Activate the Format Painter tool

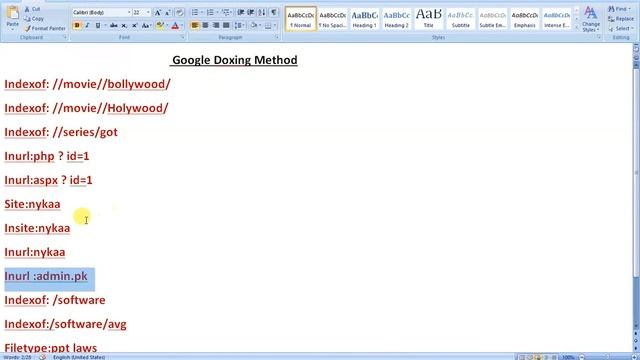coord(44,29)
